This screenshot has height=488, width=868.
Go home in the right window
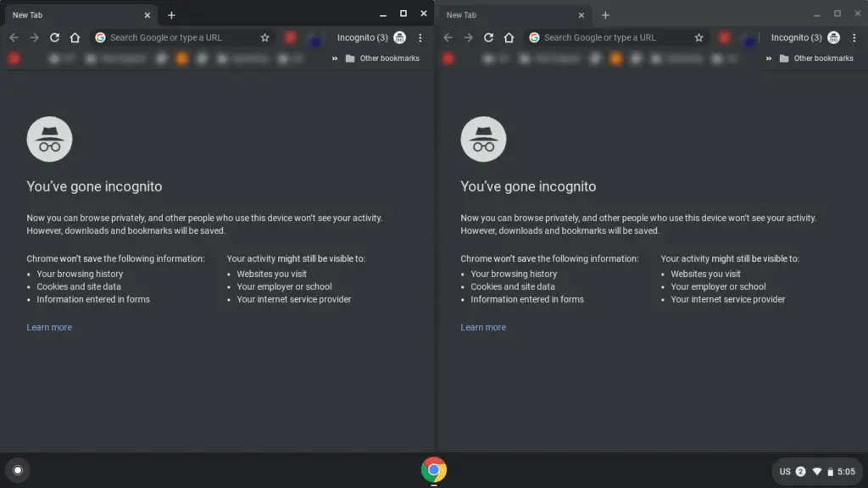click(509, 37)
